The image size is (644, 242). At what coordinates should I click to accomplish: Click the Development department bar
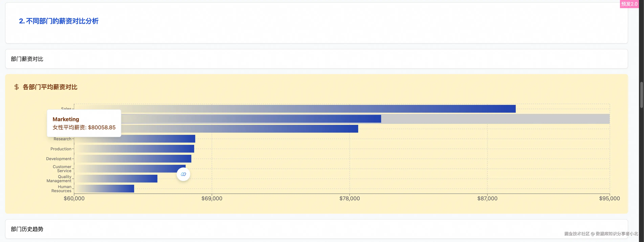(133, 159)
